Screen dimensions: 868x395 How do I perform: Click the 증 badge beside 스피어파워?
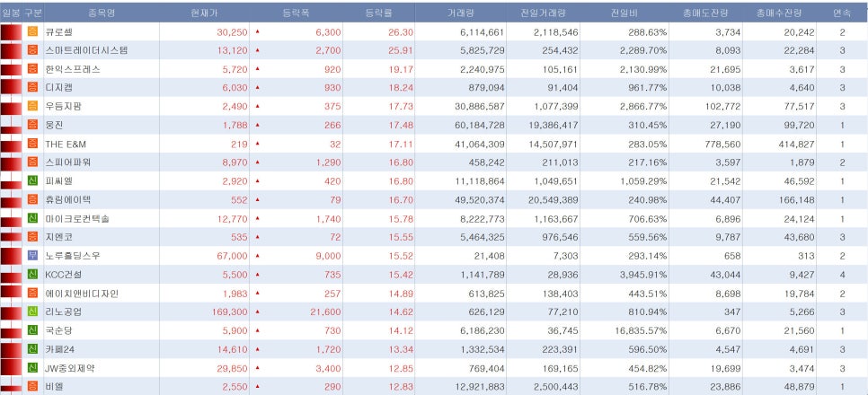pos(32,162)
